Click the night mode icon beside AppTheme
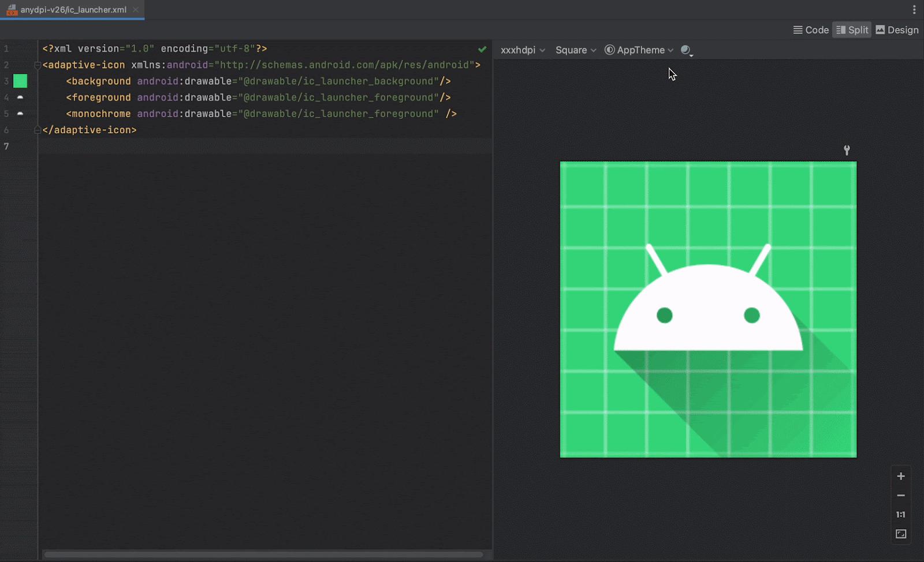The width and height of the screenshot is (924, 562). click(x=685, y=51)
